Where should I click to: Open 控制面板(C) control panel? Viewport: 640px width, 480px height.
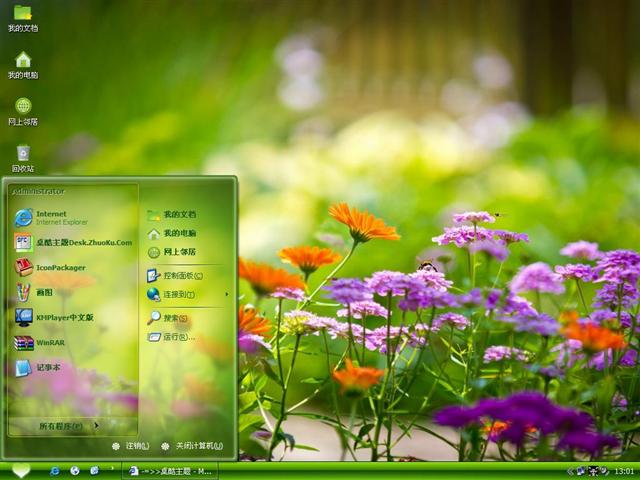175,276
